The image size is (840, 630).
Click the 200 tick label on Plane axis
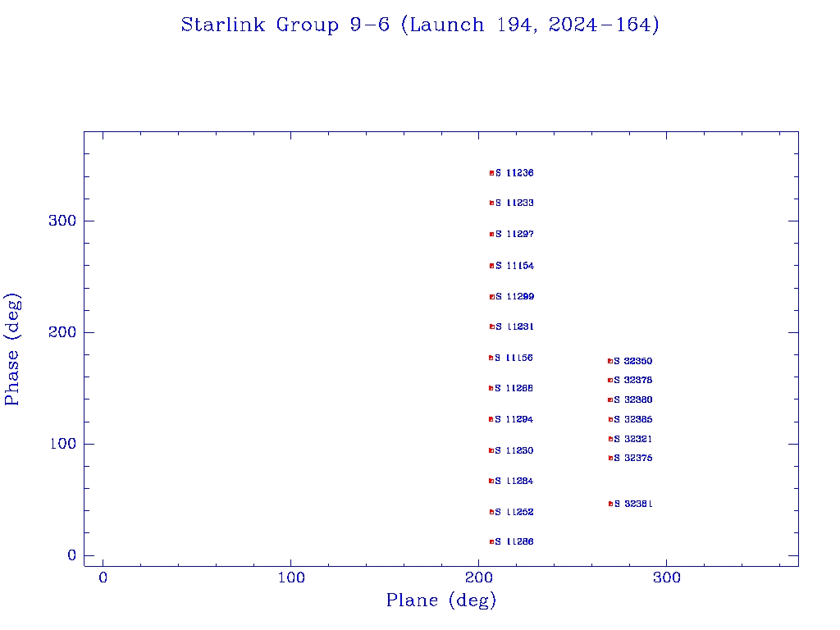point(479,577)
